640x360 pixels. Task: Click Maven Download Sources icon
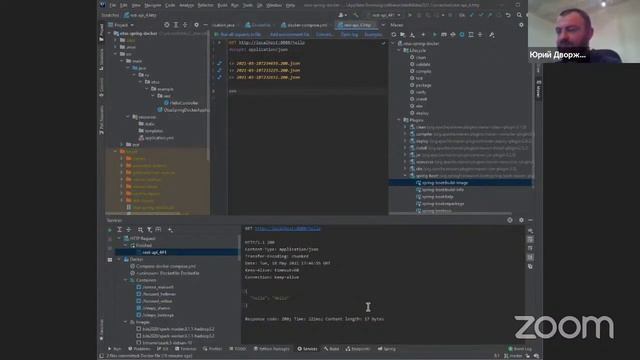(412, 35)
